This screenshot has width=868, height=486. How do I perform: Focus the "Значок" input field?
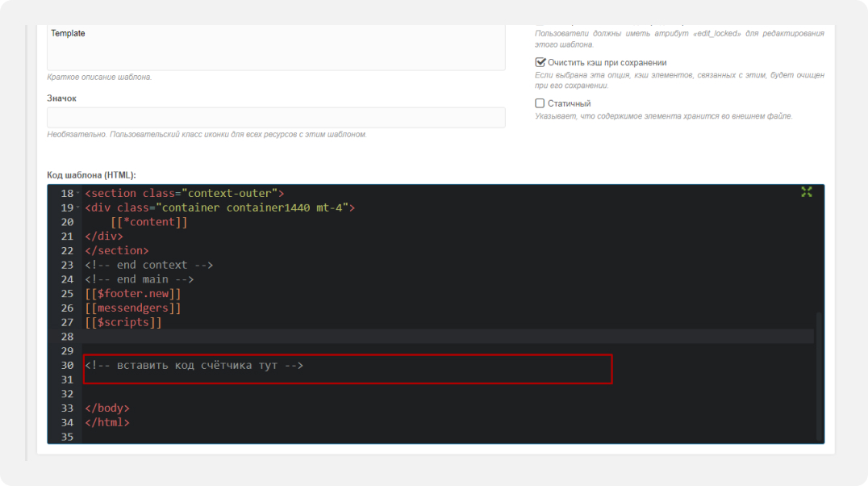click(276, 117)
